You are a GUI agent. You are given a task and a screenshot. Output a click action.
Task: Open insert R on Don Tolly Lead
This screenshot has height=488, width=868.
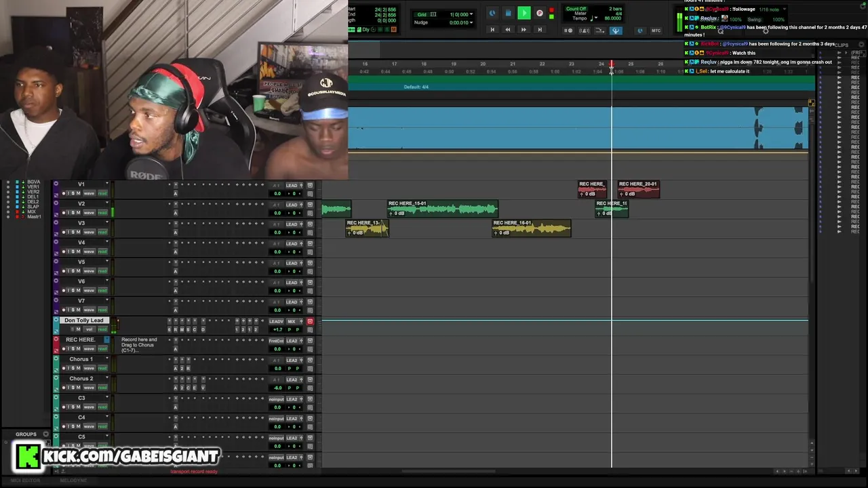(x=175, y=329)
